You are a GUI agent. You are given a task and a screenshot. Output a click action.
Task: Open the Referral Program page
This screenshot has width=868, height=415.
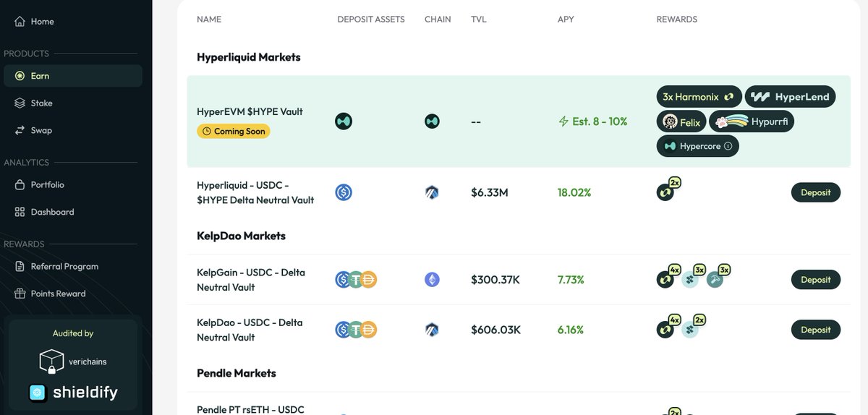pyautogui.click(x=56, y=267)
